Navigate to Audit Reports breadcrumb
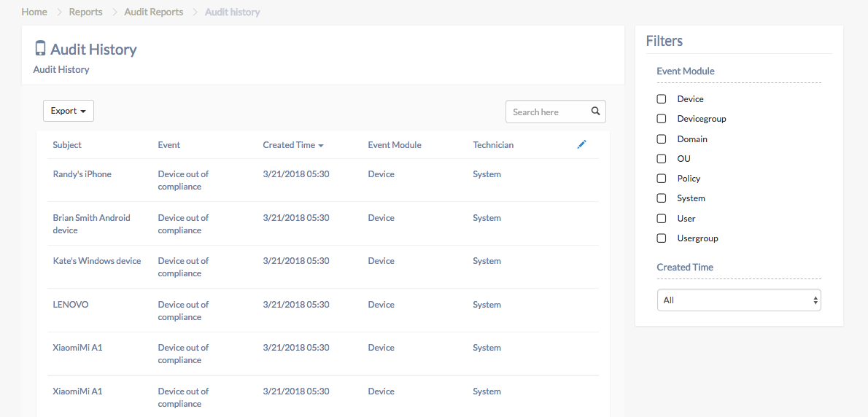The width and height of the screenshot is (868, 417). click(154, 12)
